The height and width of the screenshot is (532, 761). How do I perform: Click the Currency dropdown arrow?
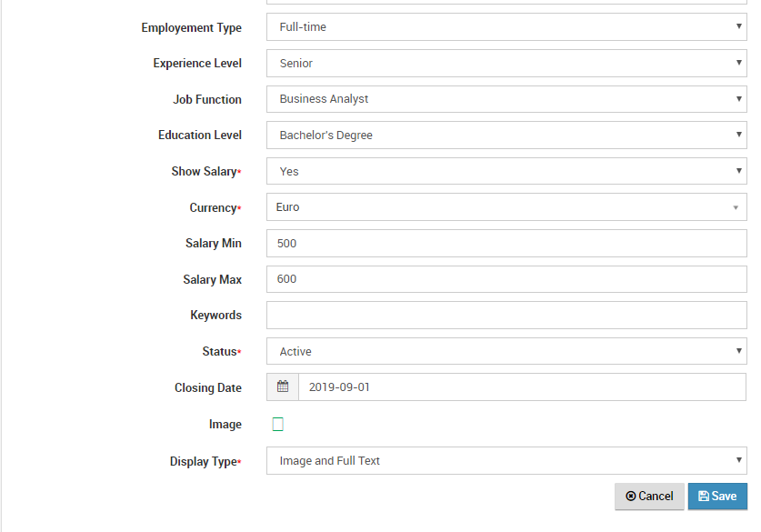coord(736,207)
